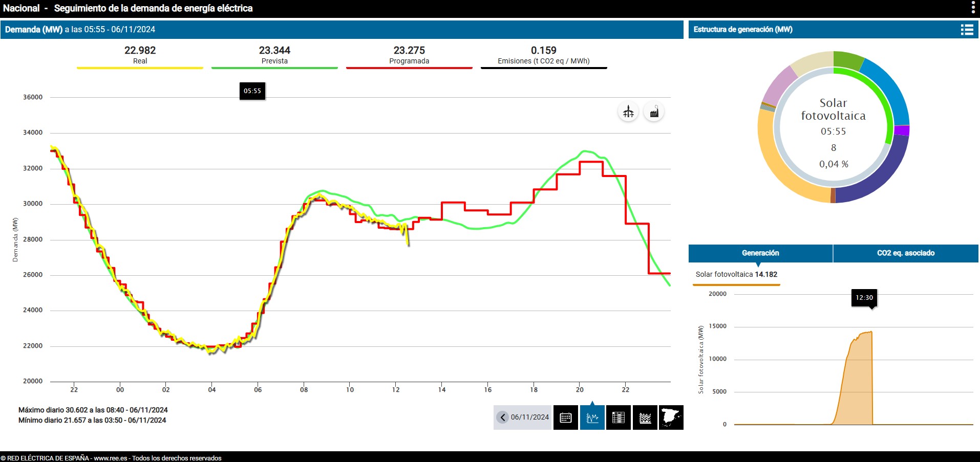
Task: Click the factory non-renewable generation icon
Action: tap(654, 112)
